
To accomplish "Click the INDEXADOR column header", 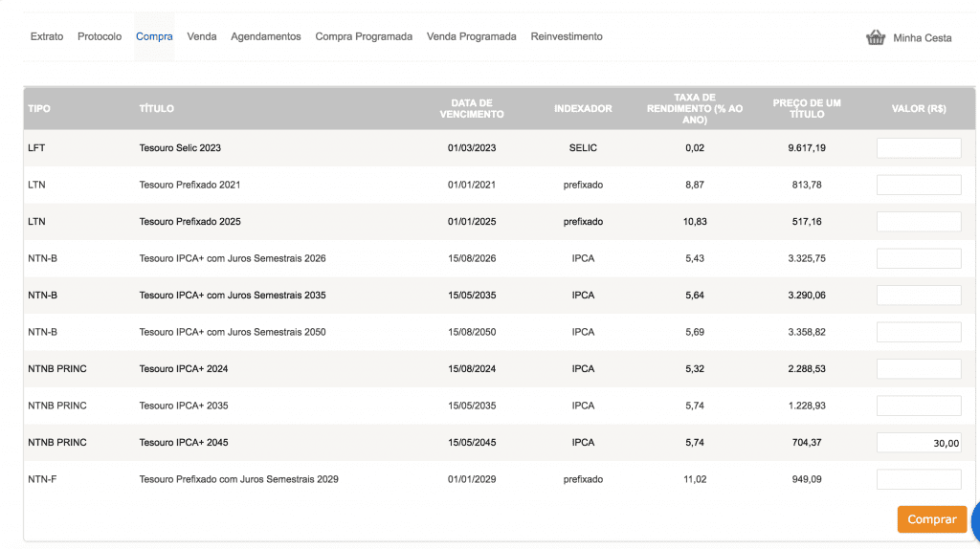I will [x=583, y=109].
